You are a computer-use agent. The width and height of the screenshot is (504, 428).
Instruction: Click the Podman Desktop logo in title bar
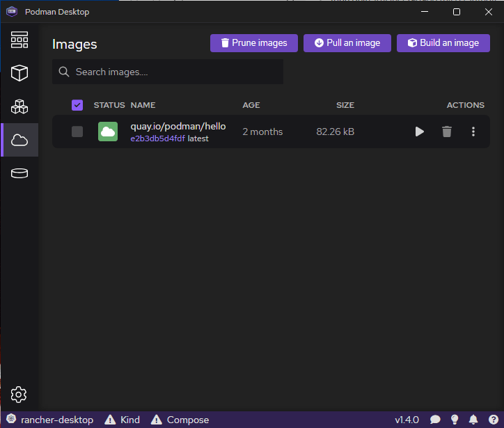(x=12, y=12)
